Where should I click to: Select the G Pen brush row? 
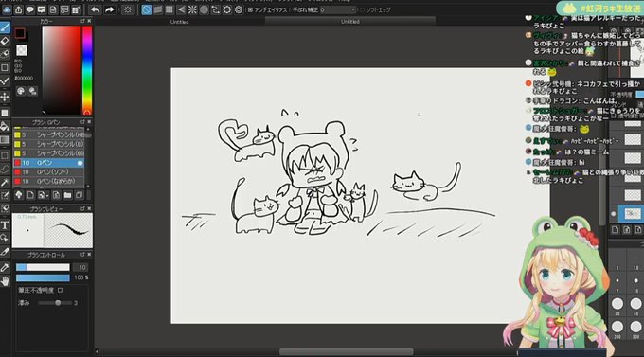49,163
